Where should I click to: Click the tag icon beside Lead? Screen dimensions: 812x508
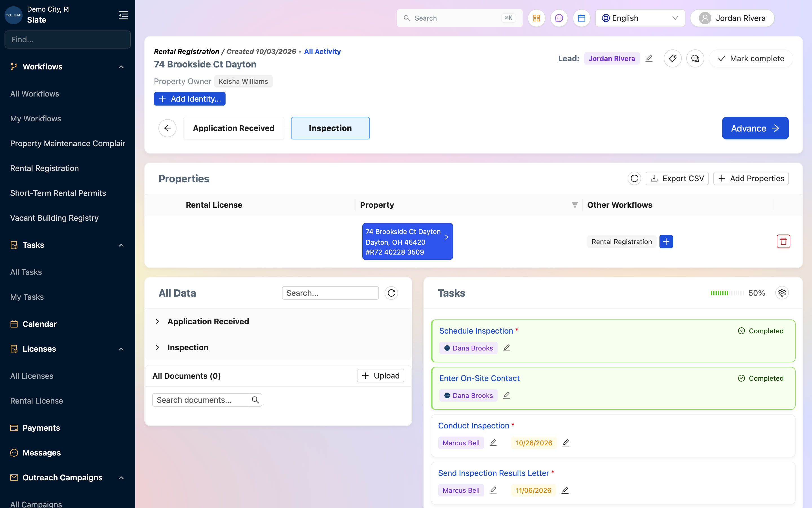click(672, 58)
